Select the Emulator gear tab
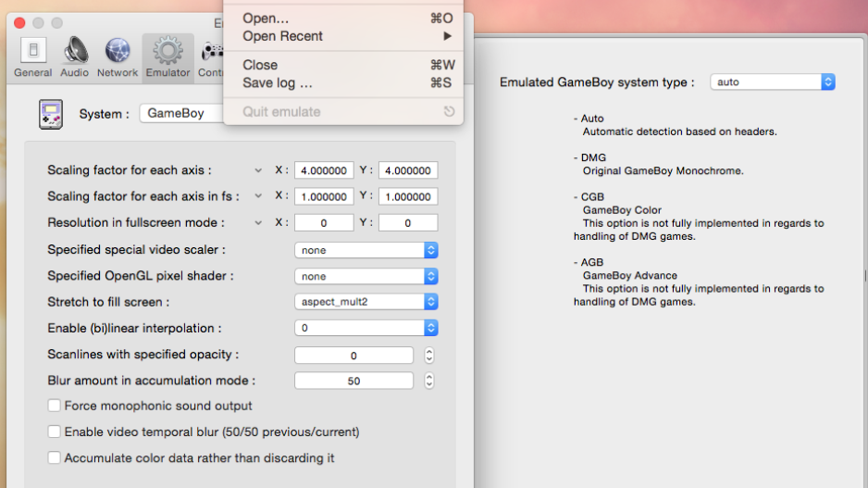This screenshot has width=868, height=488. click(167, 57)
